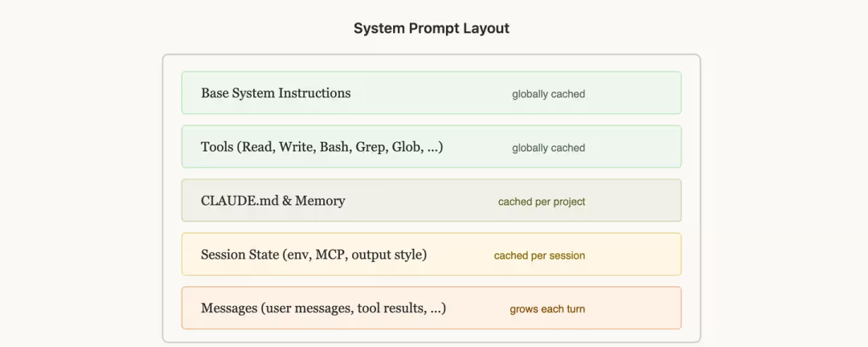Click the word Messages in bottom row

click(229, 308)
